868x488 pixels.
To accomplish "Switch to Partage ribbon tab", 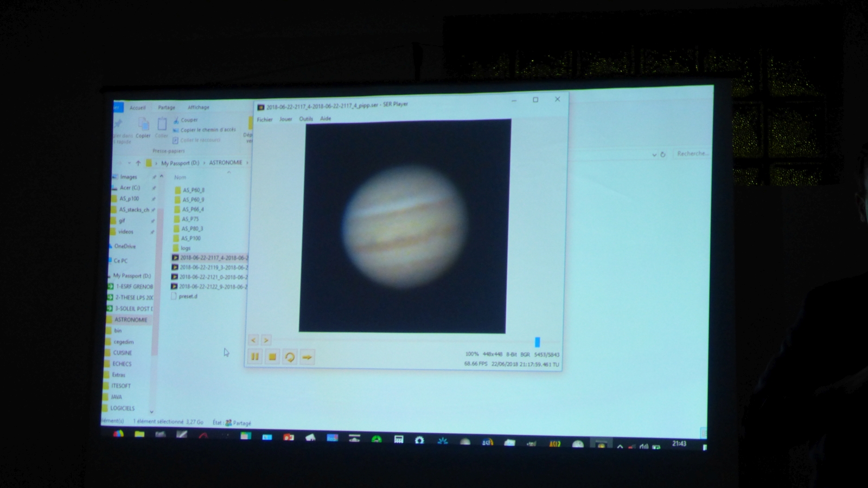I will point(167,107).
